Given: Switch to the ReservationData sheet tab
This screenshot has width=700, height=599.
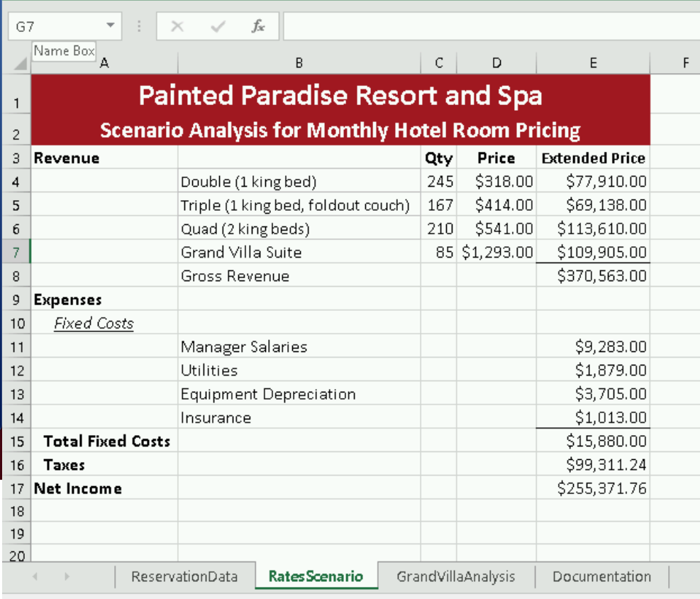Looking at the screenshot, I should [184, 576].
